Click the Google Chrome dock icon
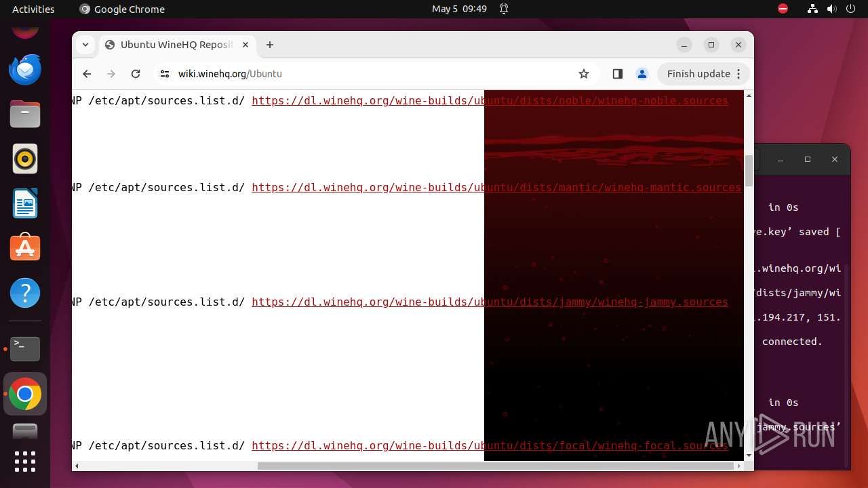The image size is (868, 488). pos(25,394)
